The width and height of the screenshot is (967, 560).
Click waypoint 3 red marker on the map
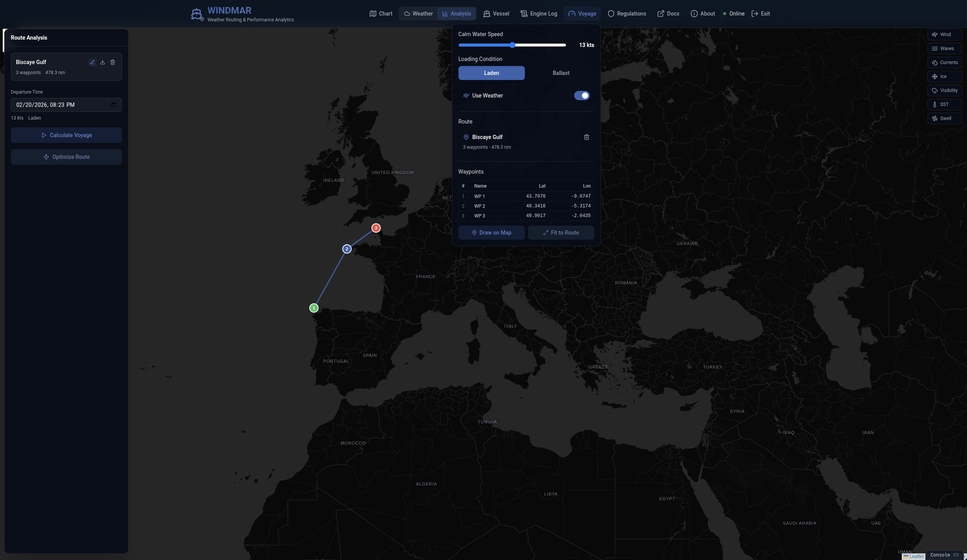(376, 228)
